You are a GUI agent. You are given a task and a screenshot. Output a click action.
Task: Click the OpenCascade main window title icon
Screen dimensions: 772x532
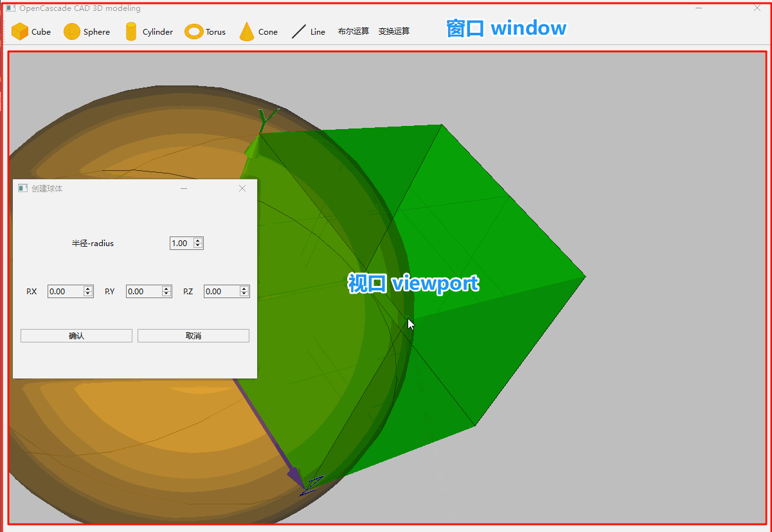tap(10, 8)
